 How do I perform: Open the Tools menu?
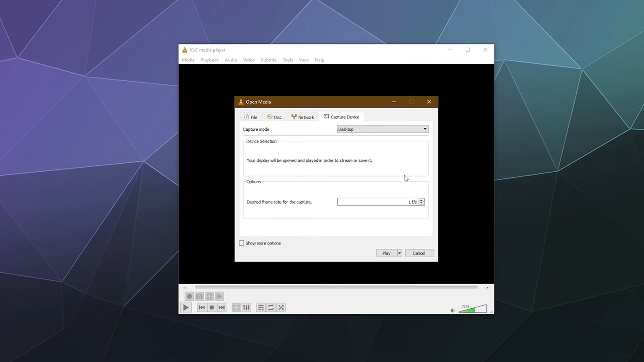click(287, 60)
